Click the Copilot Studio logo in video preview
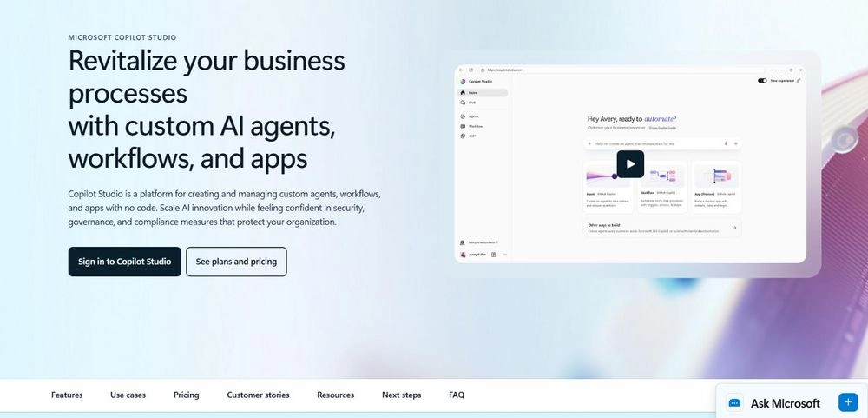868x418 pixels. click(463, 82)
